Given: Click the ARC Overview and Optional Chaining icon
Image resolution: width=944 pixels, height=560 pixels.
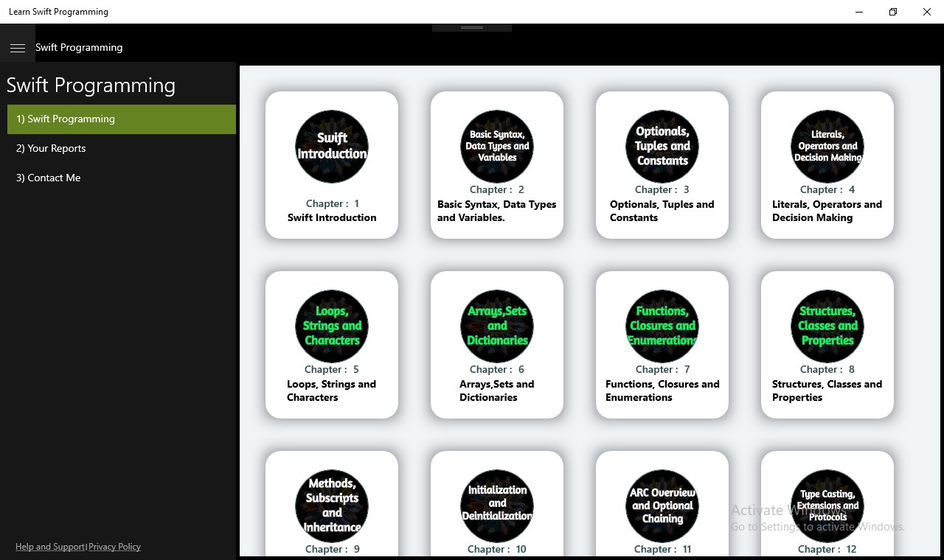Looking at the screenshot, I should pyautogui.click(x=662, y=506).
